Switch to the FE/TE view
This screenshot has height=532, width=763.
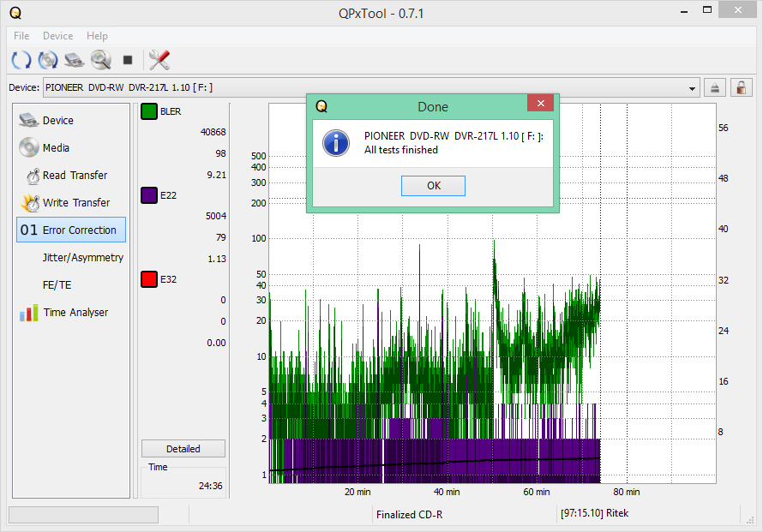click(x=71, y=285)
